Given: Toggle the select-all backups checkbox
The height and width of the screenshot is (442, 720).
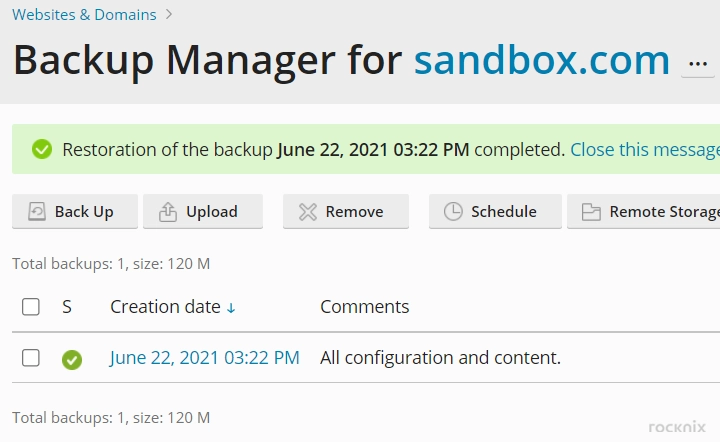Looking at the screenshot, I should (31, 307).
